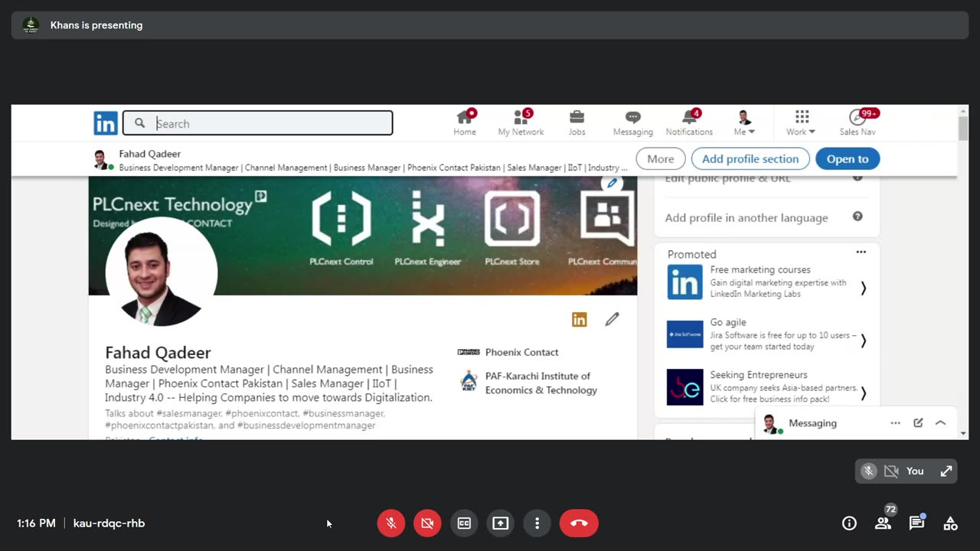Leave the call with red hang-up button
The height and width of the screenshot is (551, 980).
[579, 523]
